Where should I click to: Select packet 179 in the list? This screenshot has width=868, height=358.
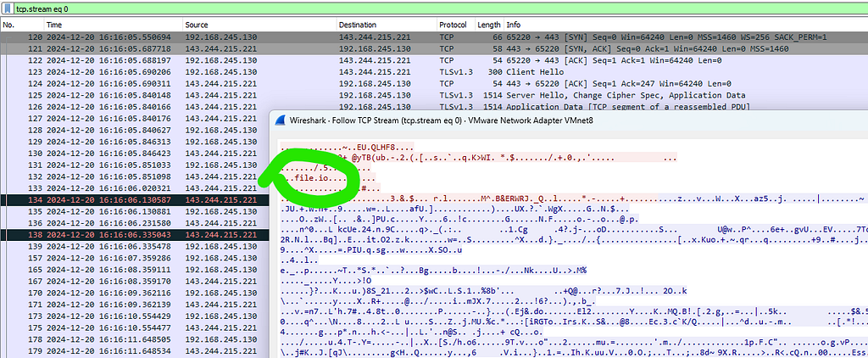pyautogui.click(x=133, y=351)
